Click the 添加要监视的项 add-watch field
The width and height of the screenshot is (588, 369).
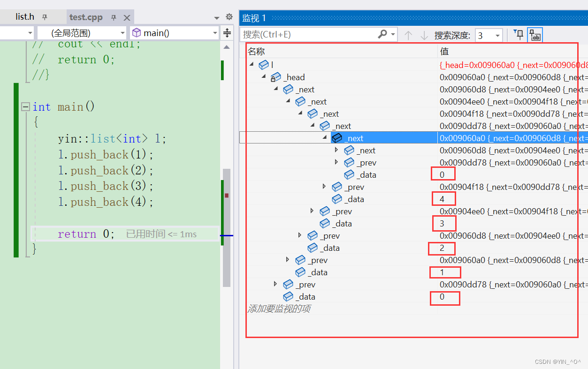pos(279,309)
